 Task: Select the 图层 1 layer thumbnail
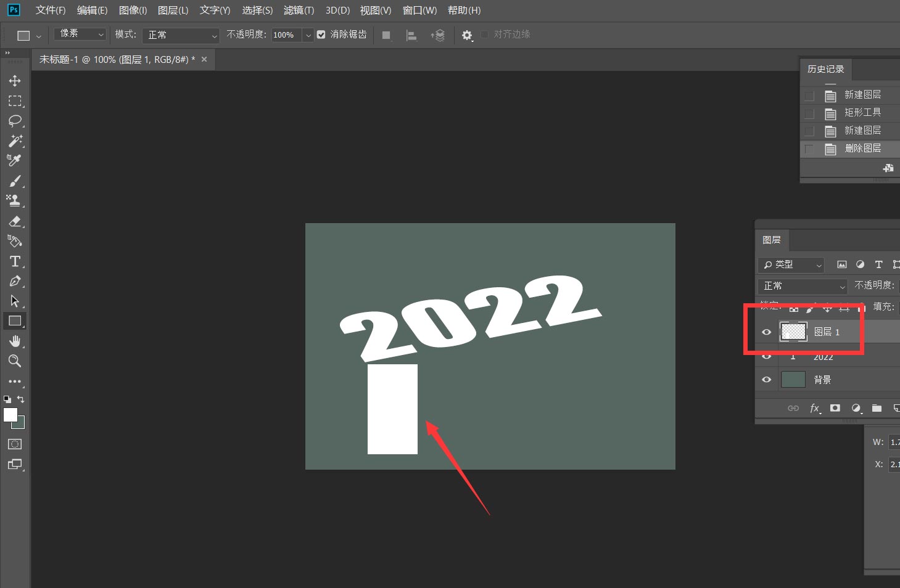[793, 332]
